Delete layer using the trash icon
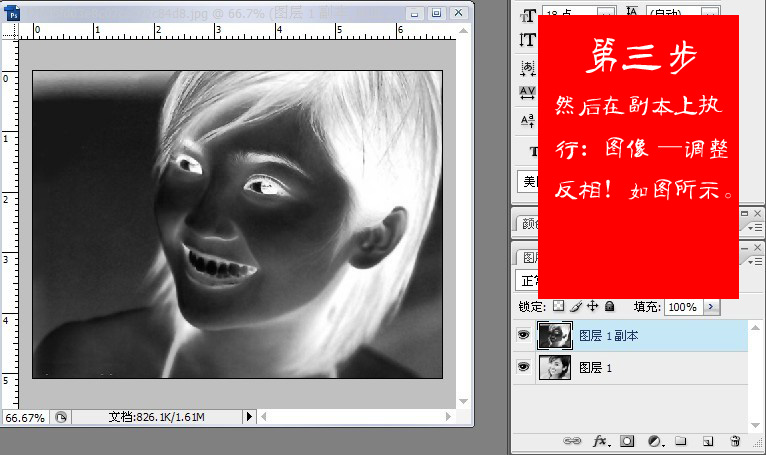The height and width of the screenshot is (455, 766). click(x=735, y=440)
